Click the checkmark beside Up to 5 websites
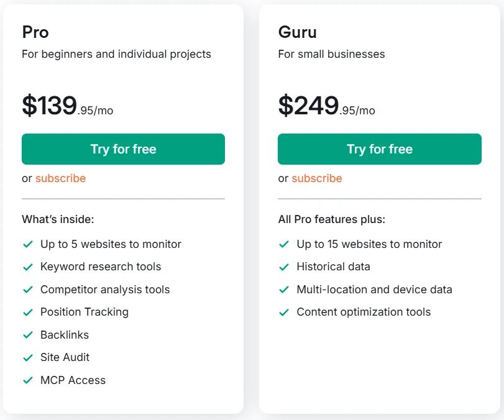Image resolution: width=504 pixels, height=420 pixels. tap(28, 244)
